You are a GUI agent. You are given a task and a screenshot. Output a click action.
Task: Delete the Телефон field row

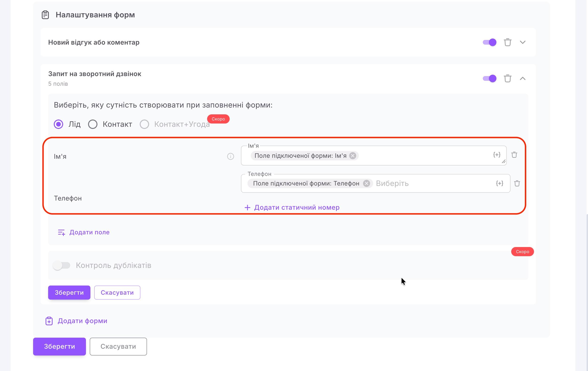pyautogui.click(x=517, y=183)
